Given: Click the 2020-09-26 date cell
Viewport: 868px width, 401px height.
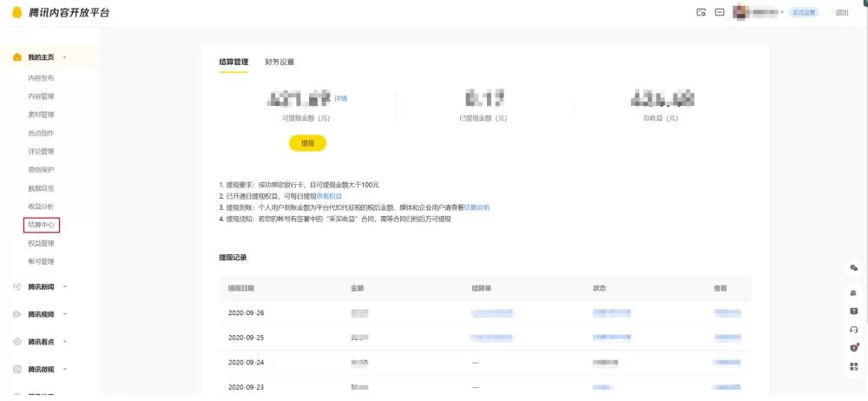Looking at the screenshot, I should click(x=247, y=313).
